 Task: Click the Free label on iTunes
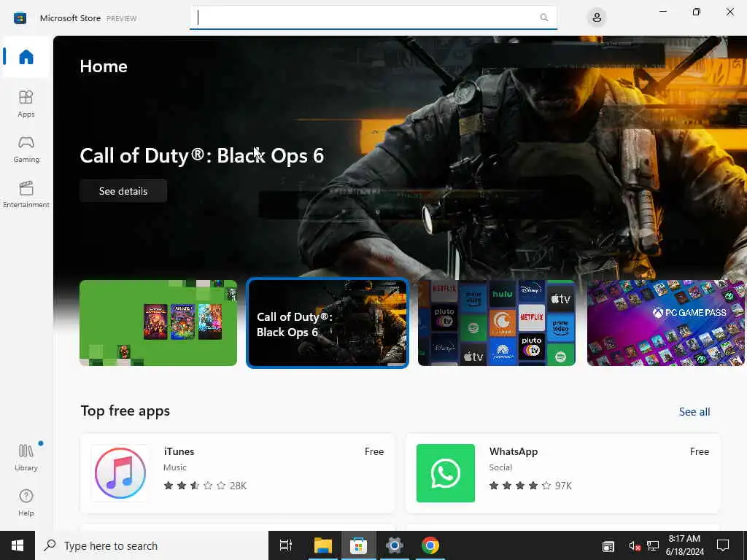click(x=374, y=451)
